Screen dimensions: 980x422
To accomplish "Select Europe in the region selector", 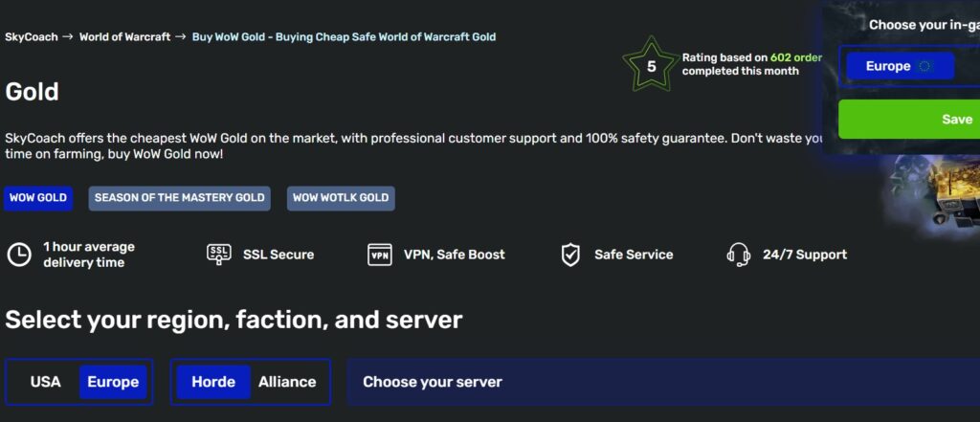I will 113,382.
